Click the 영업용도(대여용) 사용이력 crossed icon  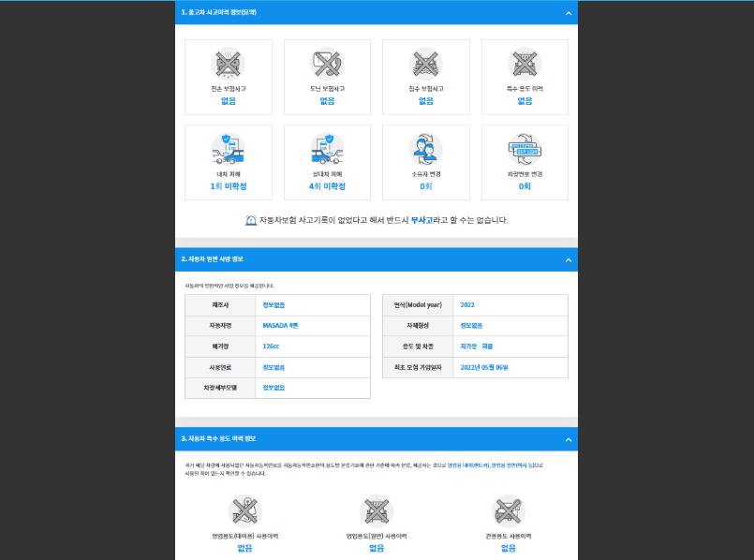tap(244, 511)
